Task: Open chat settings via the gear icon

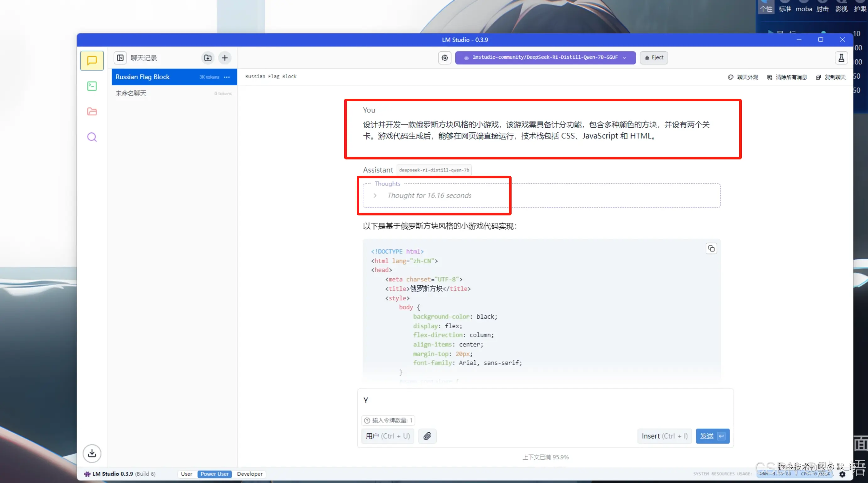Action: pos(444,58)
